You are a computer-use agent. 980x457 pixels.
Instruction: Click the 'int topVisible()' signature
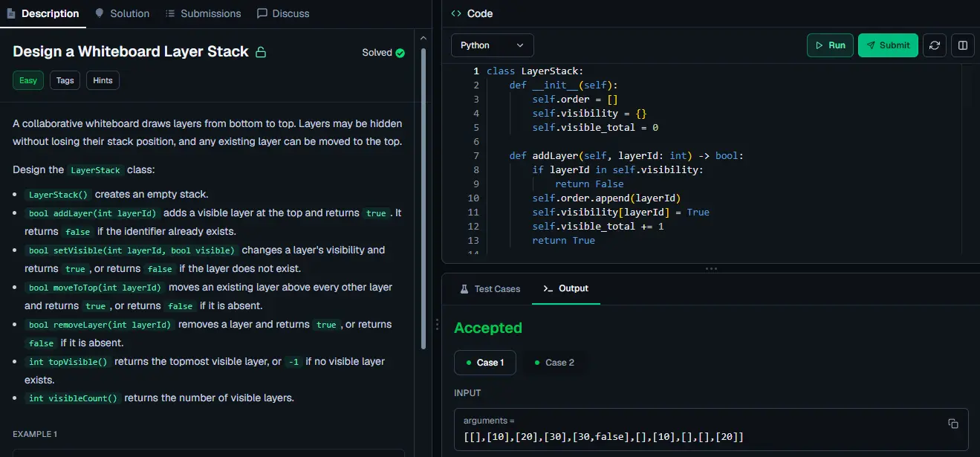[68, 362]
